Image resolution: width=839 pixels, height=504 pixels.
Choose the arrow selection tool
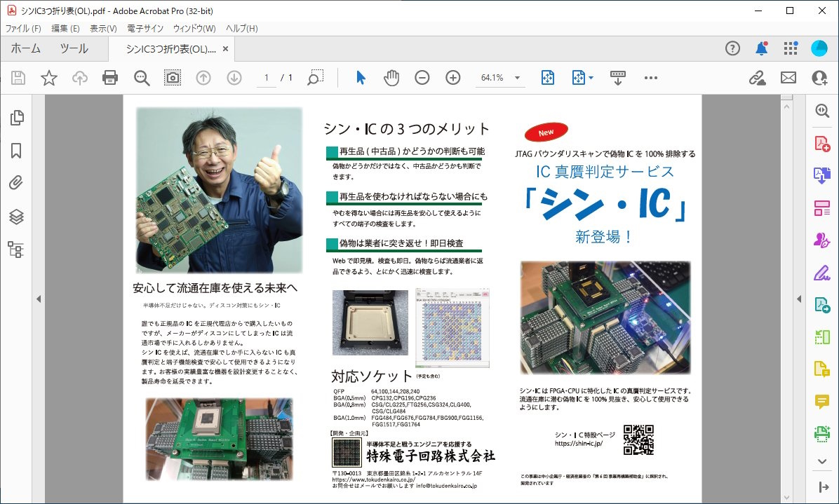[x=361, y=78]
